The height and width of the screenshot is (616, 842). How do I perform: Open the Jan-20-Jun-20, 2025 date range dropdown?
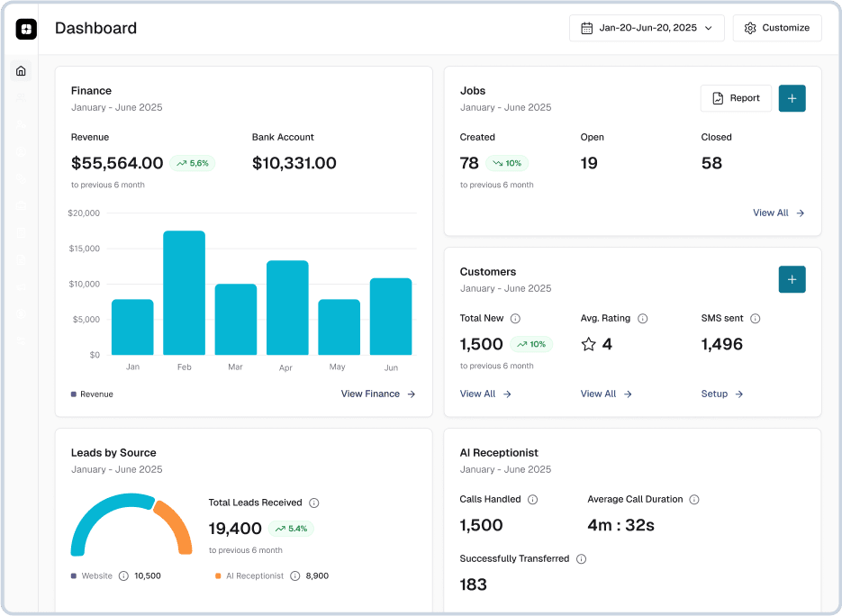pyautogui.click(x=647, y=28)
